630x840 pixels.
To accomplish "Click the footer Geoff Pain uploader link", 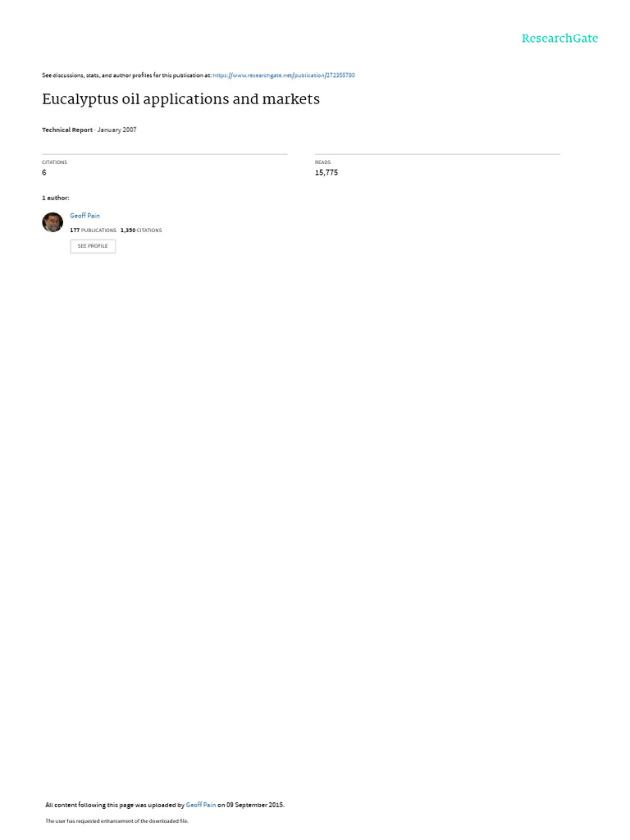I will (x=201, y=805).
